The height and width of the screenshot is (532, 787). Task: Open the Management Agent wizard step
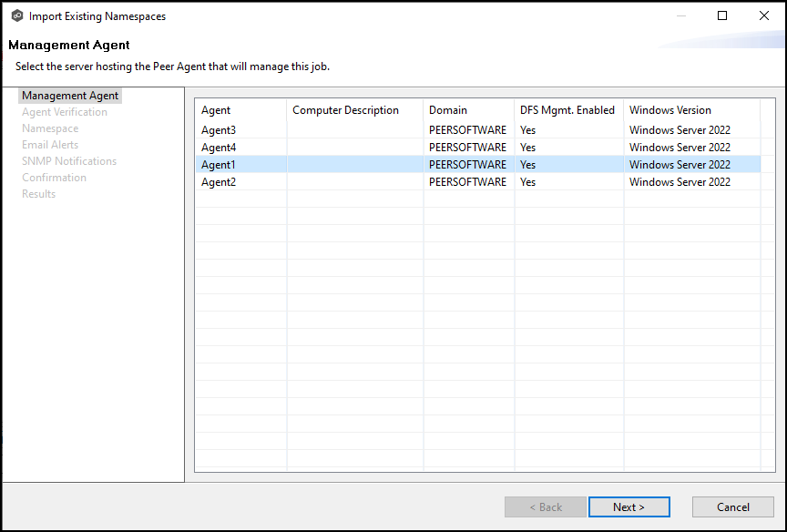pos(70,96)
